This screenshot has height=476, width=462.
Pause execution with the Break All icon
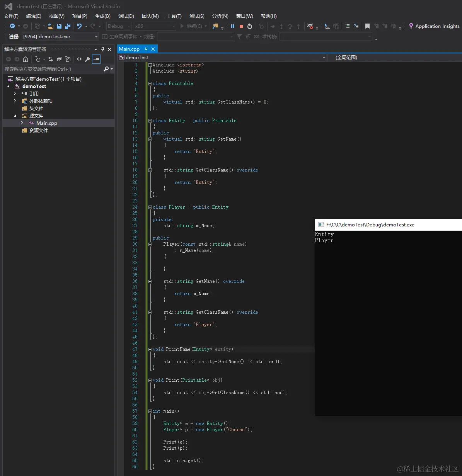coord(233,26)
